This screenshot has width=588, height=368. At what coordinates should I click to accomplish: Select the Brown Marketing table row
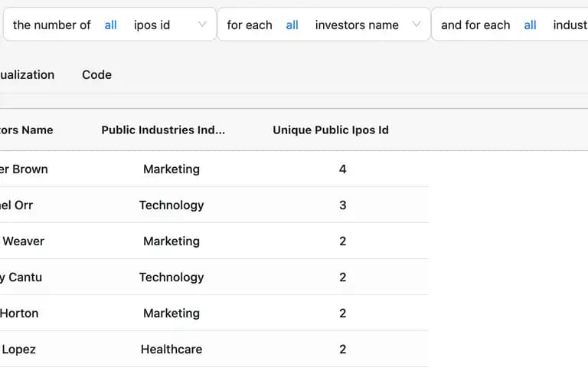[214, 169]
